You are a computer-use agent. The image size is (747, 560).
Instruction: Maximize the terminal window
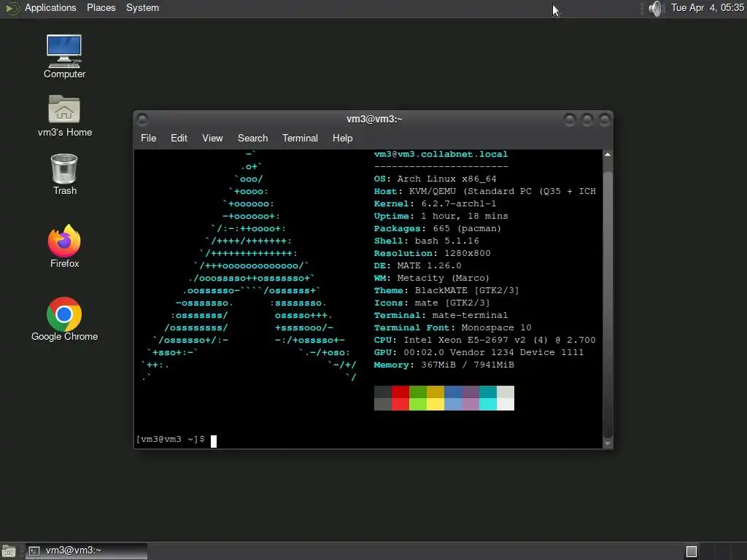point(587,119)
